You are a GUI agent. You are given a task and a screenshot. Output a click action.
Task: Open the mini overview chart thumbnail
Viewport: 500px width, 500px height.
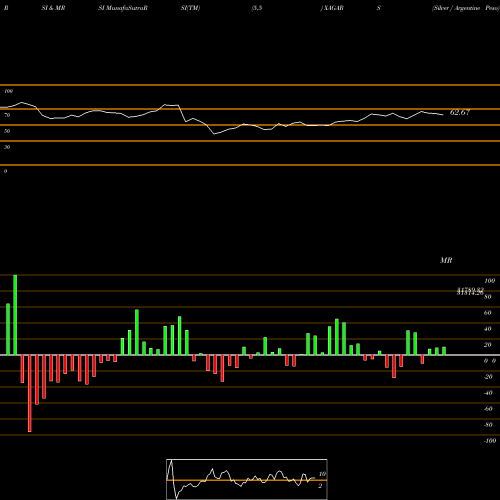[247, 479]
